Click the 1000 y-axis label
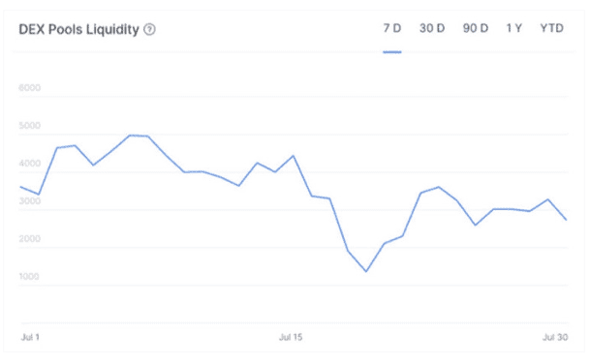Viewport: 590px width, 364px height. click(29, 276)
